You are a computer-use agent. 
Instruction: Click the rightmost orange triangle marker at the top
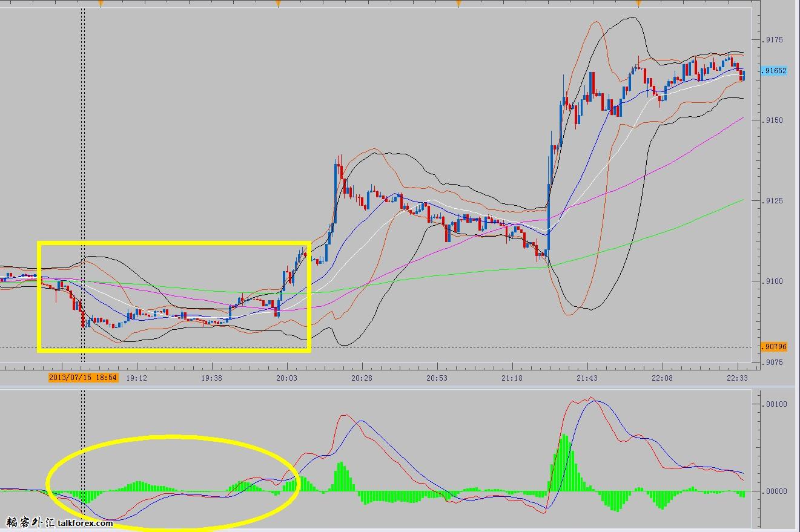click(x=638, y=4)
